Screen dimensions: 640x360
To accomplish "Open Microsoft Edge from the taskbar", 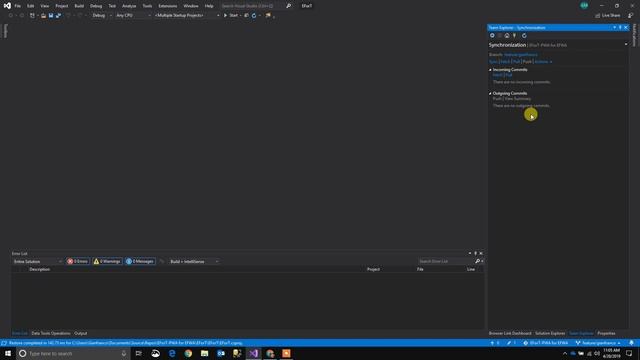I will click(172, 353).
